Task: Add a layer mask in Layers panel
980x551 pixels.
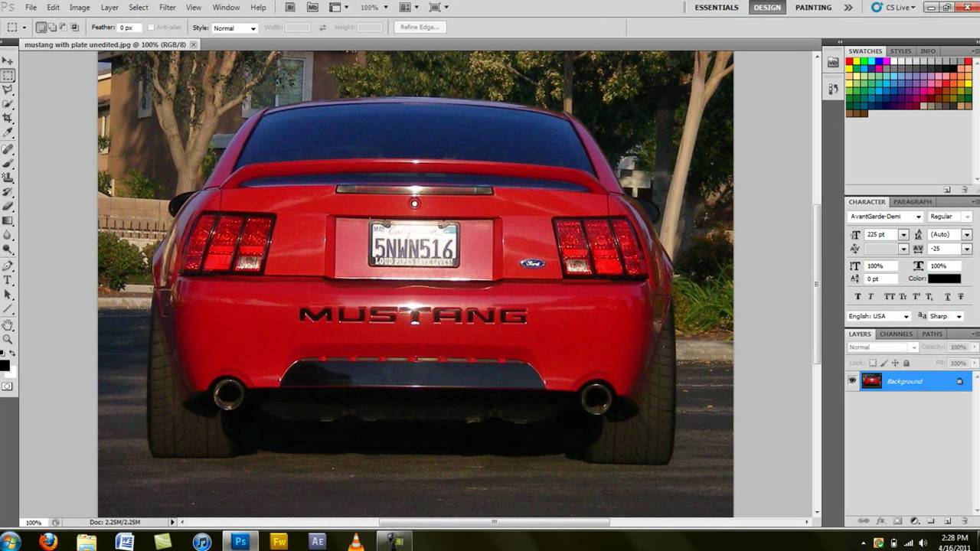Action: [897, 520]
